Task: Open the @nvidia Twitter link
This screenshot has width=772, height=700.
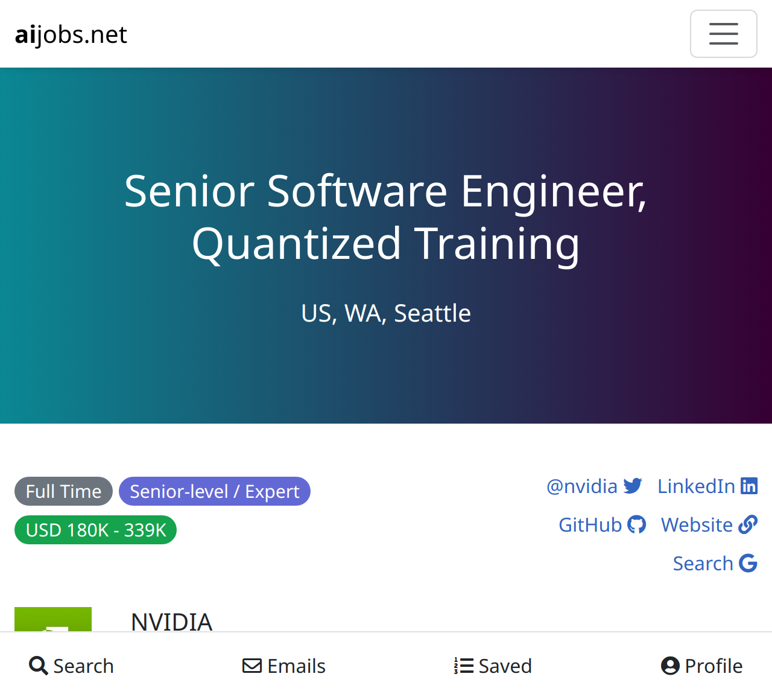Action: (x=594, y=486)
